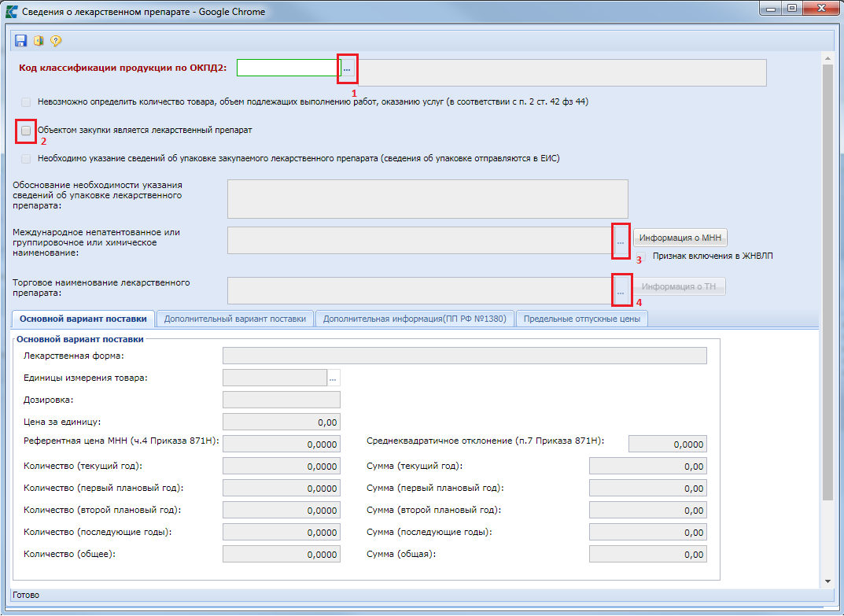Click the vertical scrollbar down arrow

coord(827,581)
